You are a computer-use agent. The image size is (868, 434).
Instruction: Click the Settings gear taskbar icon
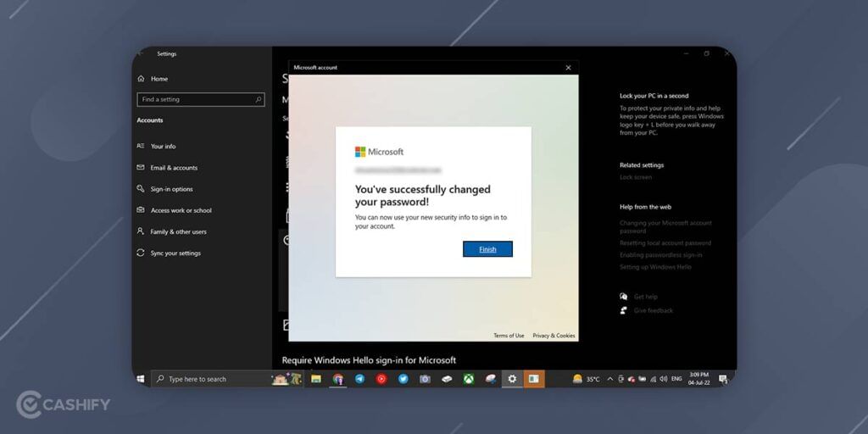click(512, 379)
